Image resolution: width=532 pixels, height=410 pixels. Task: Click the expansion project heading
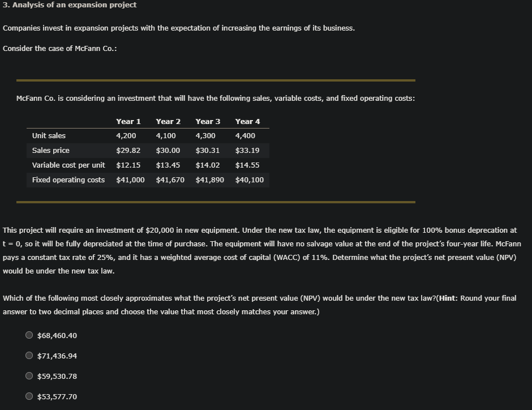click(x=69, y=5)
